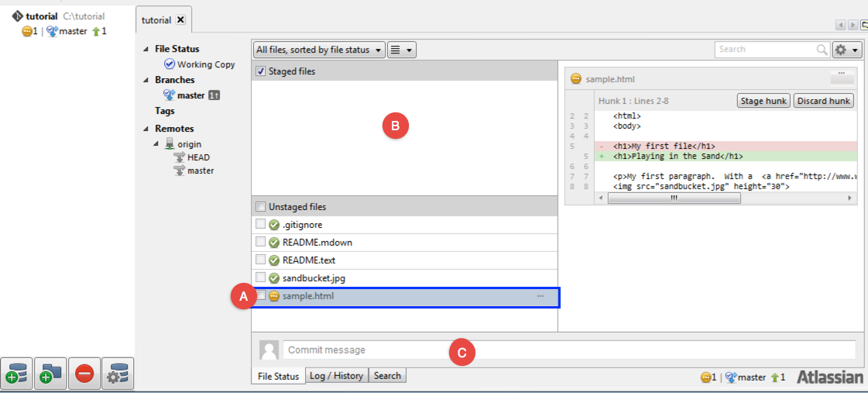
Task: Click modified status icon of sample.html row
Action: point(274,296)
